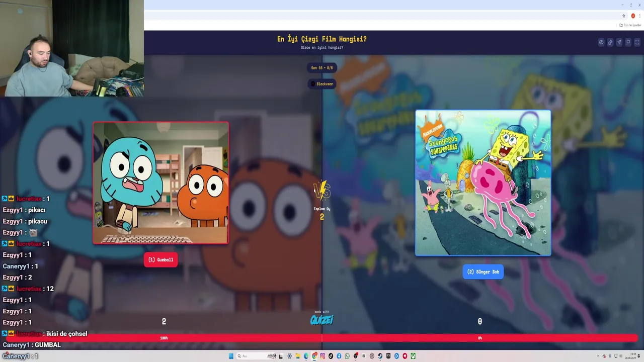
Task: Open the Quizei logo link
Action: coord(322,319)
